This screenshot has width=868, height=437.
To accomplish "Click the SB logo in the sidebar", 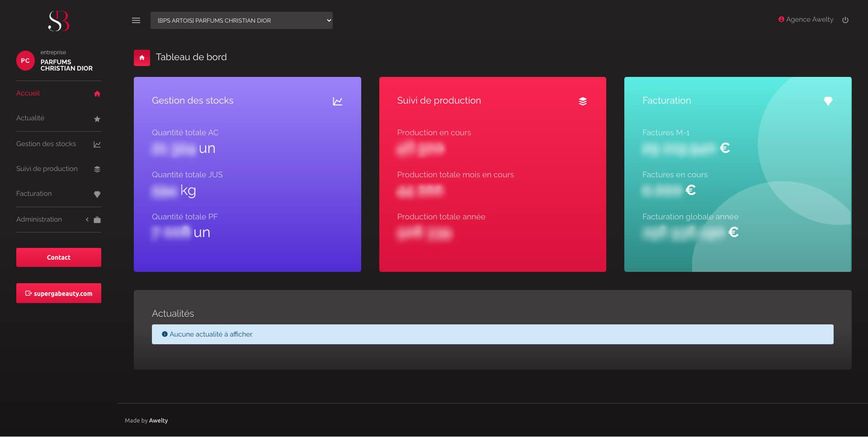I will [59, 21].
